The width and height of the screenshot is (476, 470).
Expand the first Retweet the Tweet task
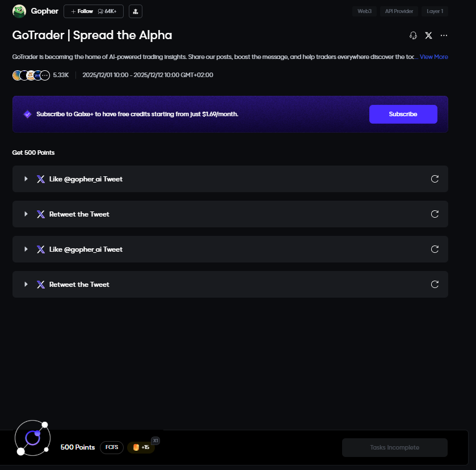[26, 214]
